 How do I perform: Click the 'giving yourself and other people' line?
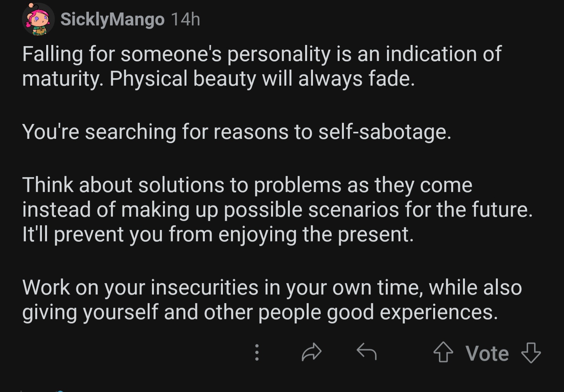click(260, 312)
